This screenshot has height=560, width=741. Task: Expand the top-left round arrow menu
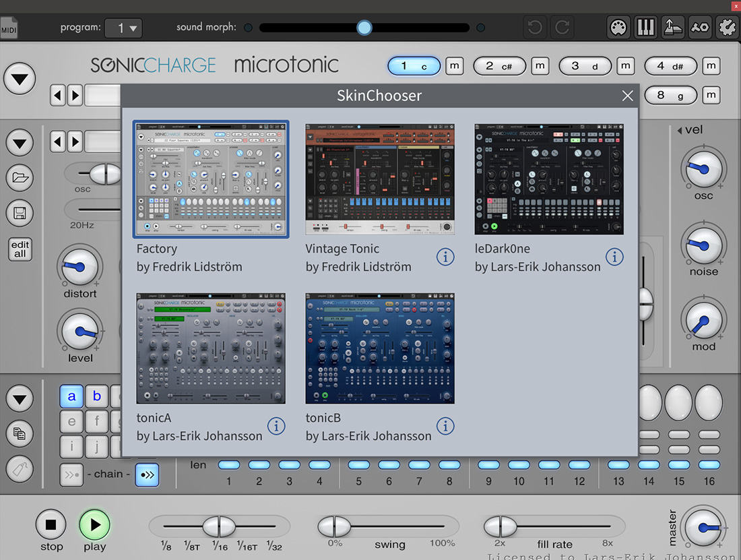point(20,79)
